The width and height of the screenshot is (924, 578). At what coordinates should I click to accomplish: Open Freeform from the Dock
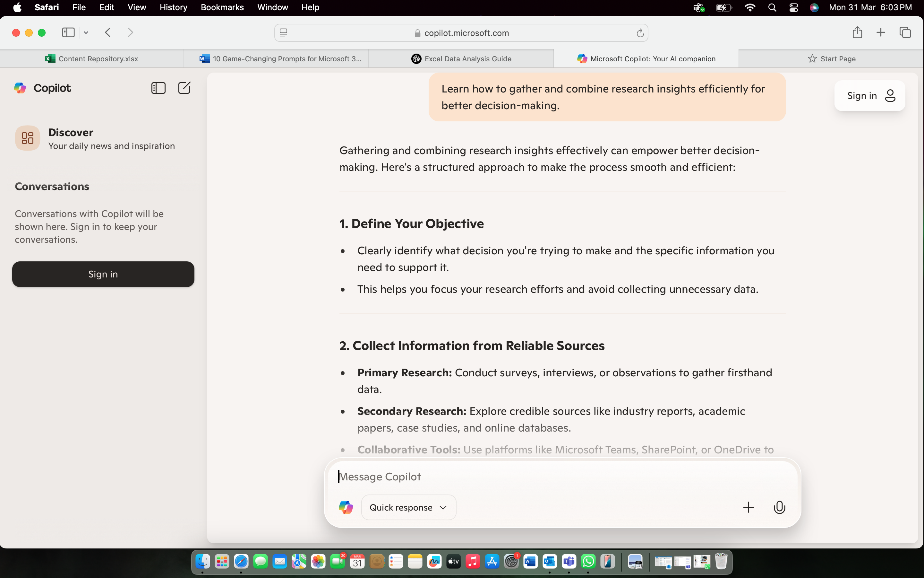pyautogui.click(x=434, y=562)
